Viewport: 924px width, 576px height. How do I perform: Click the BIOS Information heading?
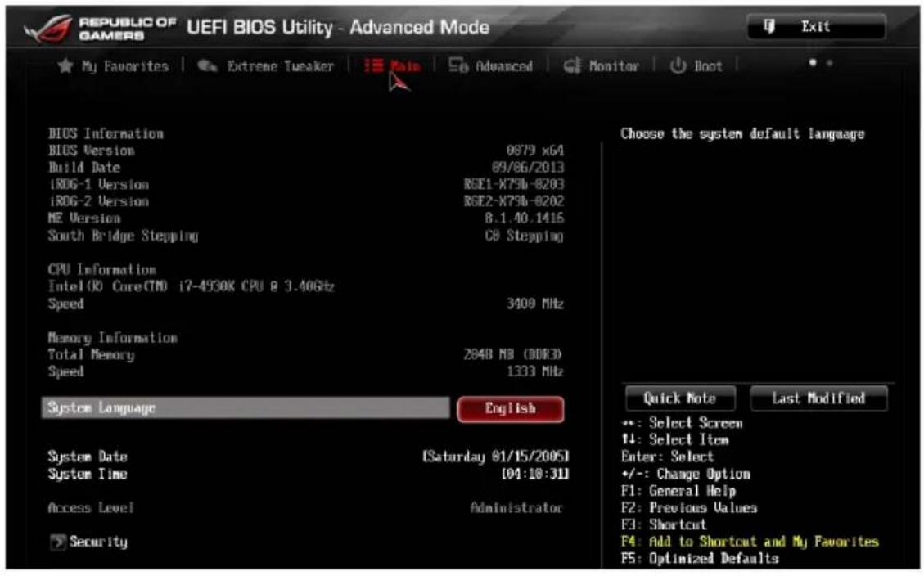106,133
